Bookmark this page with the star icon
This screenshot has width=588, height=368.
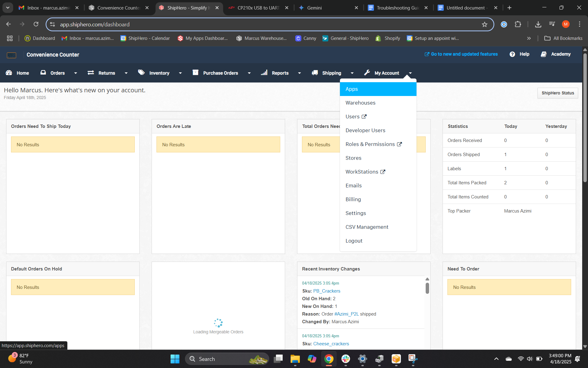(484, 24)
